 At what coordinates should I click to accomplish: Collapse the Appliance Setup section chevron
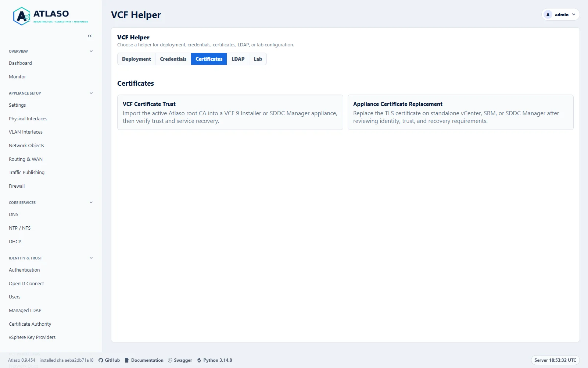point(91,93)
